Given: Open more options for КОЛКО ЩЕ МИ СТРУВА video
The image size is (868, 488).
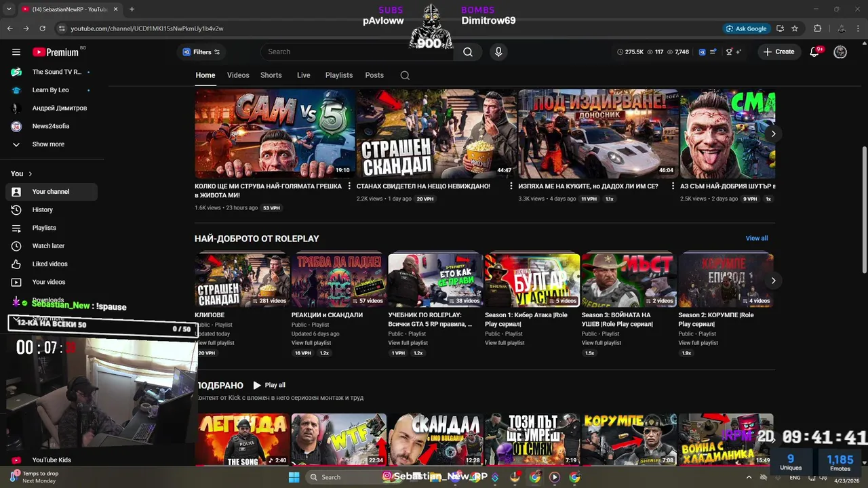Looking at the screenshot, I should 349,186.
